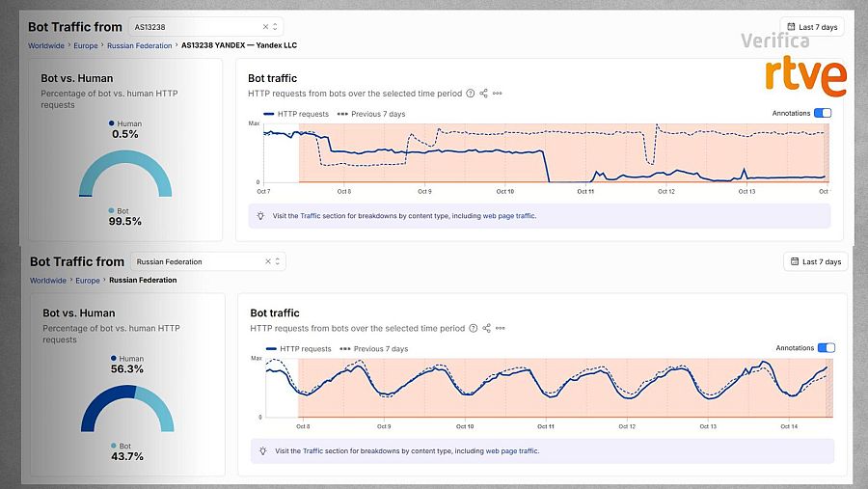Toggle HTTP requests legend in bottom chart
868x489 pixels.
(299, 349)
